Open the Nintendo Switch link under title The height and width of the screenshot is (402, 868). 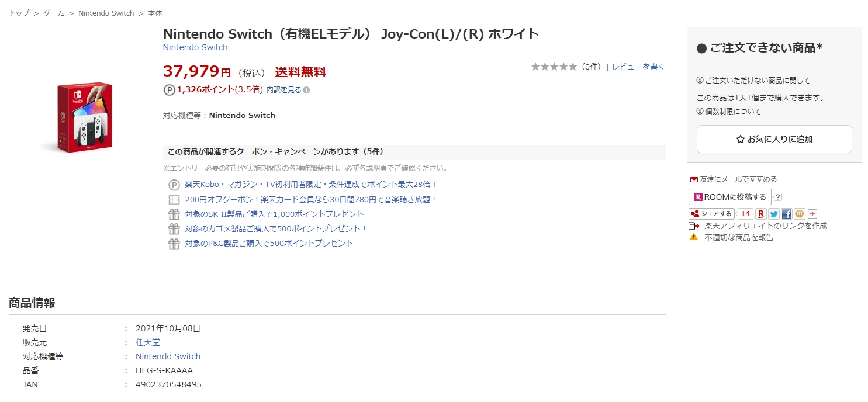coord(195,47)
